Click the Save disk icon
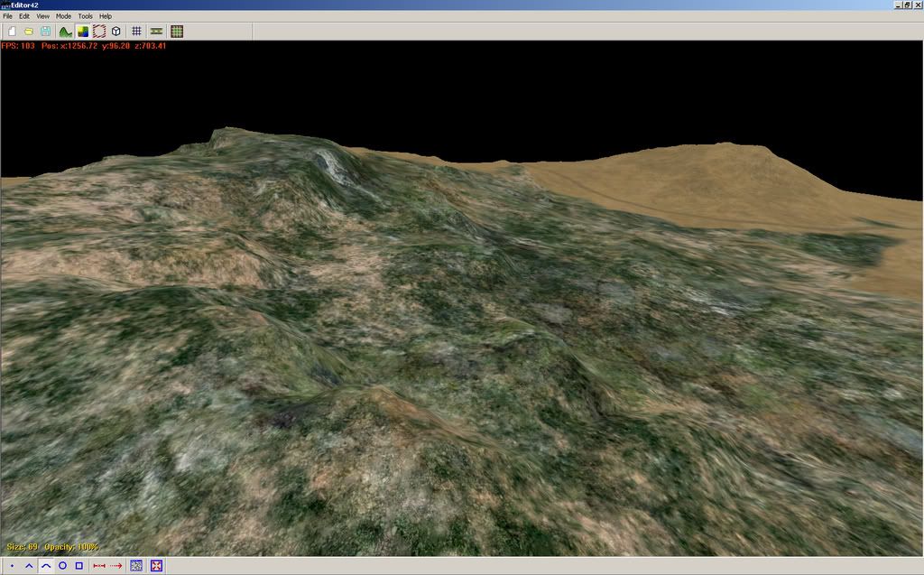This screenshot has width=924, height=575. 45,32
